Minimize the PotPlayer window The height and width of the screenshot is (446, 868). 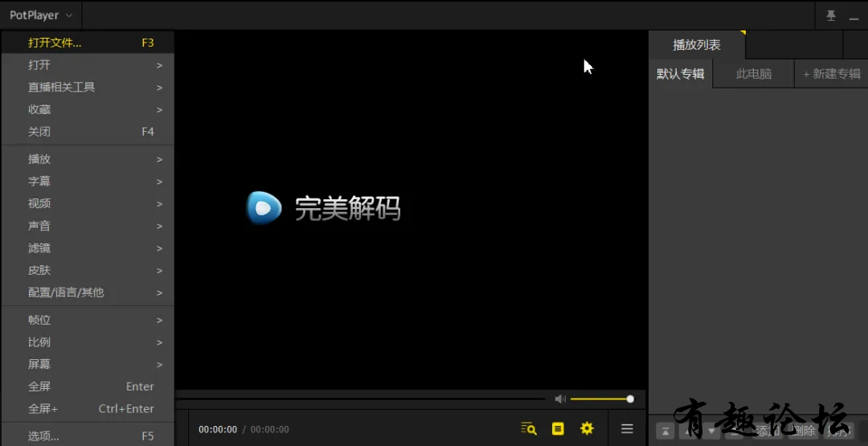(x=854, y=17)
